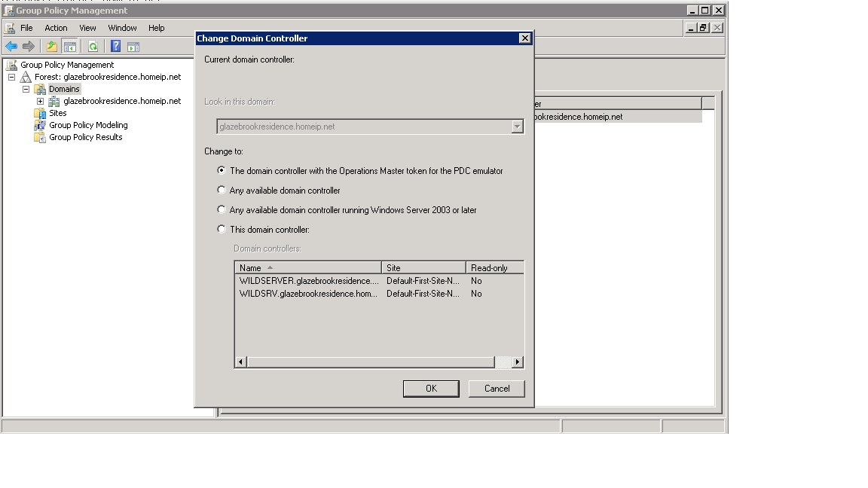868x488 pixels.
Task: Collapse the Domains tree node
Action: (25, 89)
